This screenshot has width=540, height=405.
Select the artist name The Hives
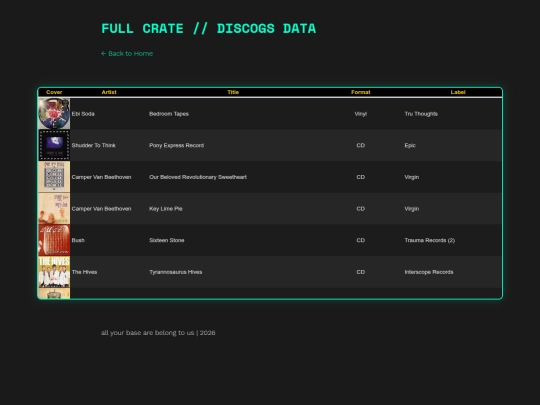[x=84, y=272]
